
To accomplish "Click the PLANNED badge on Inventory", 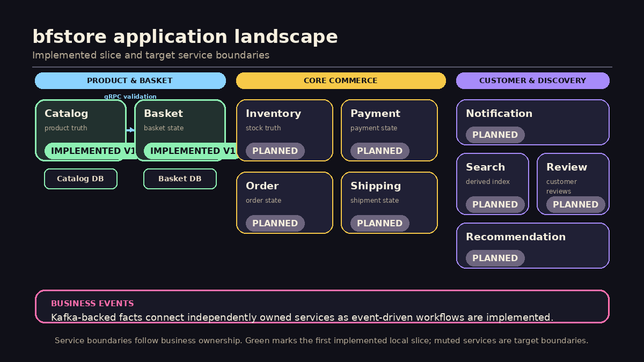I will click(275, 151).
